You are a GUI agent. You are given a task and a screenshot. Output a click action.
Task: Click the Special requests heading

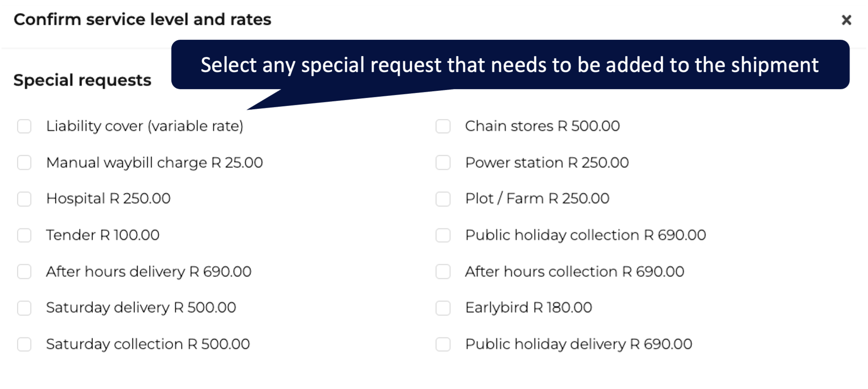(82, 80)
